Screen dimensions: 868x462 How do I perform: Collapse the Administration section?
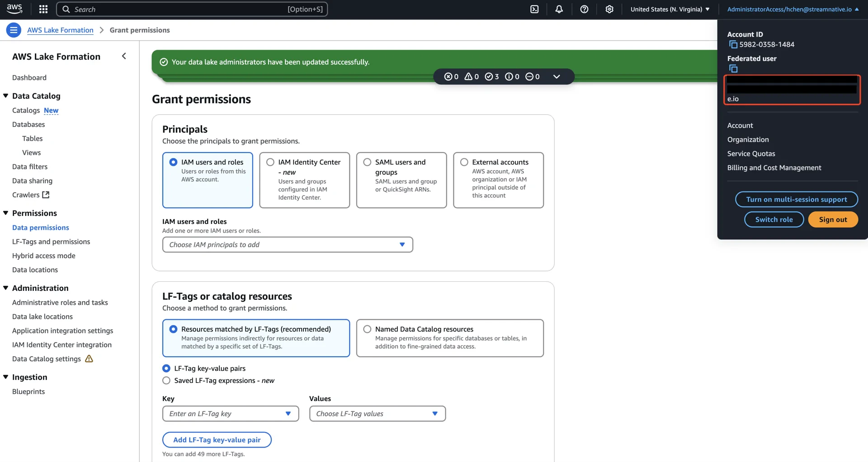pyautogui.click(x=6, y=288)
